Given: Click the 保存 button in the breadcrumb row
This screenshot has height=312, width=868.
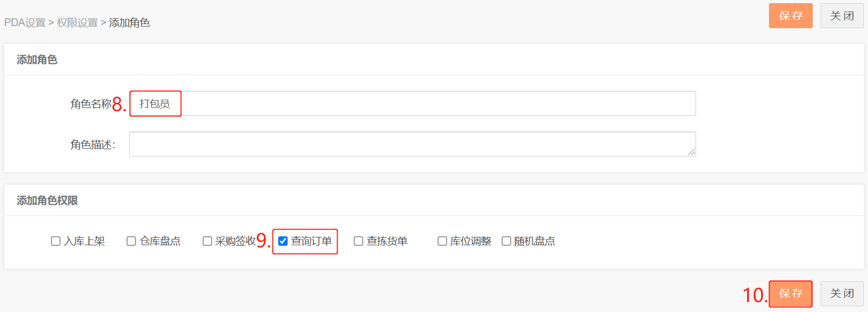Looking at the screenshot, I should coord(790,16).
